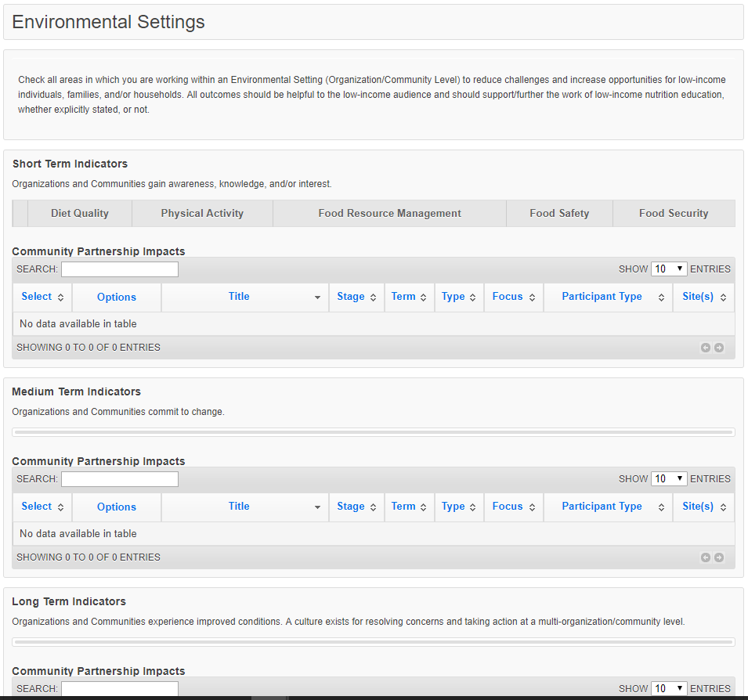Click Participant Type header in Medium Term table
748x700 pixels.
pos(602,507)
